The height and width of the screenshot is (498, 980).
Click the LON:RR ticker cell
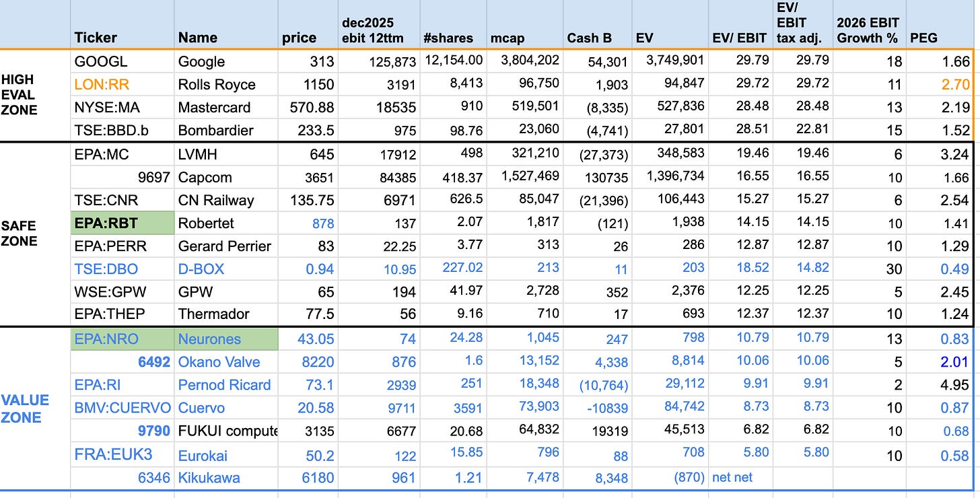122,85
